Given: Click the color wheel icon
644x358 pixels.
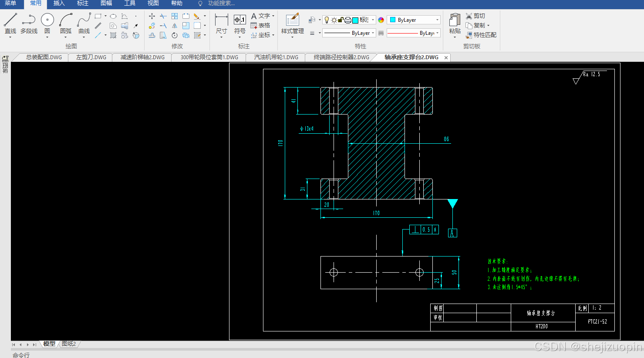Looking at the screenshot, I should click(x=381, y=20).
